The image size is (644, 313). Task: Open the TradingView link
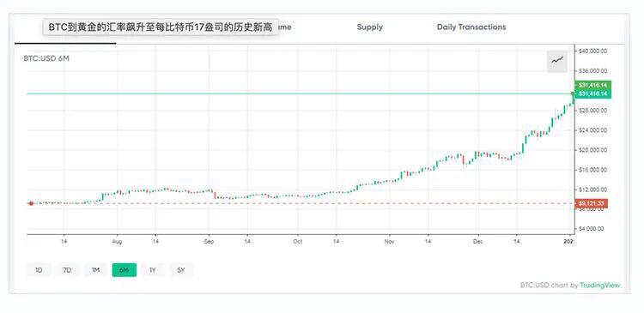pos(599,285)
